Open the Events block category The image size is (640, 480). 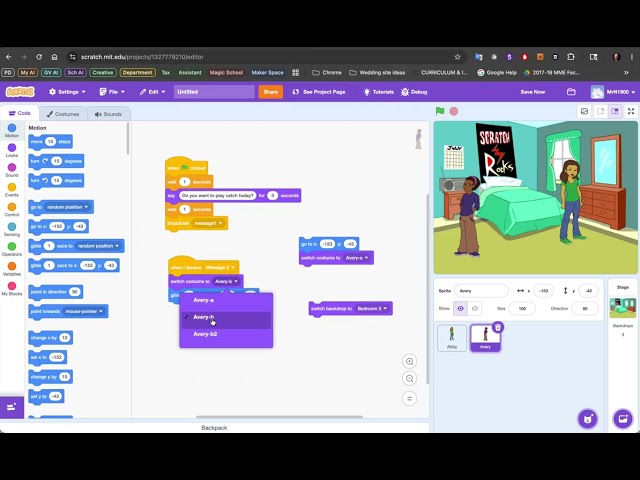coord(12,190)
